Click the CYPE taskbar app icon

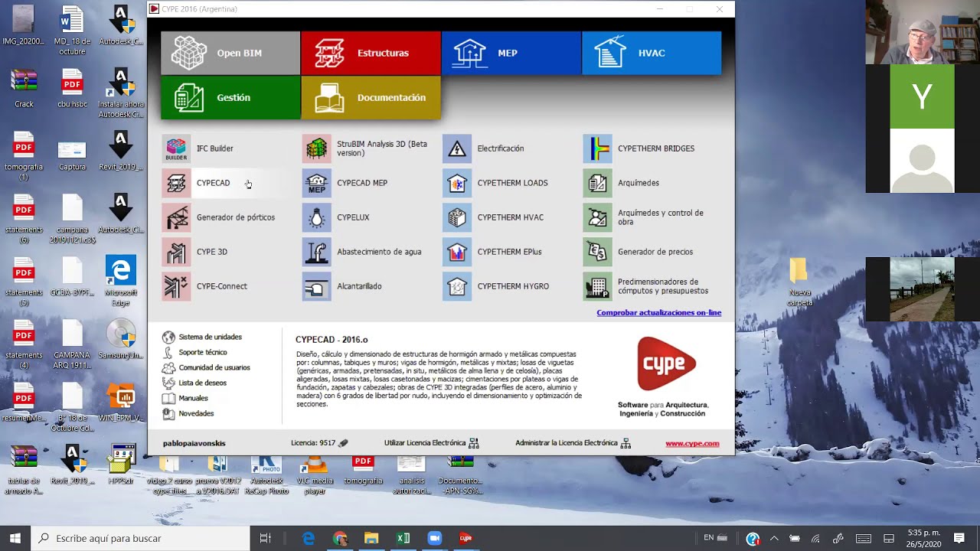pos(465,538)
